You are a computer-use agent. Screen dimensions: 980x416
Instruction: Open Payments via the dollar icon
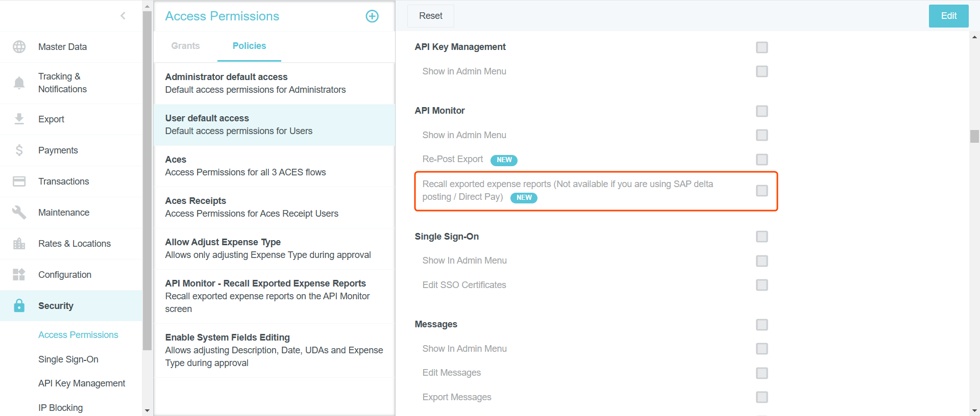point(19,150)
